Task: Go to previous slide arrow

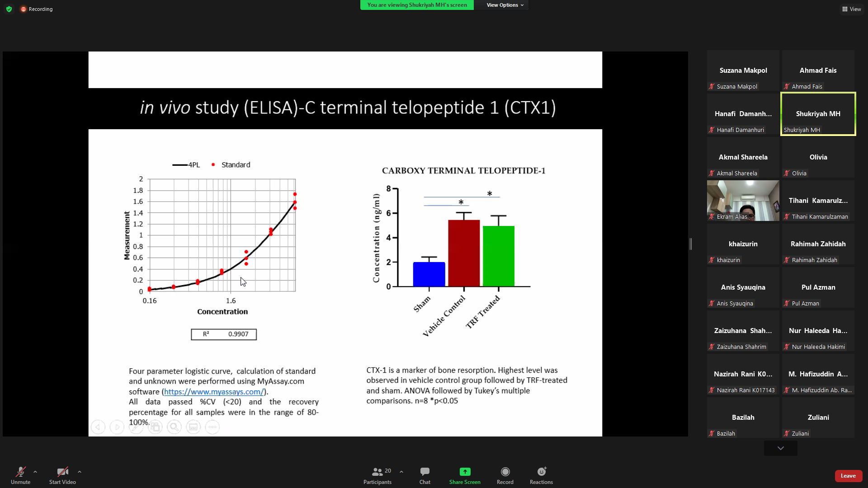Action: pos(98,427)
